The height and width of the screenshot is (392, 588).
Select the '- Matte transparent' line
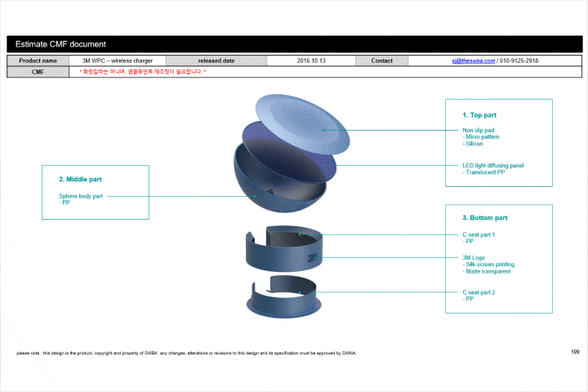click(487, 271)
